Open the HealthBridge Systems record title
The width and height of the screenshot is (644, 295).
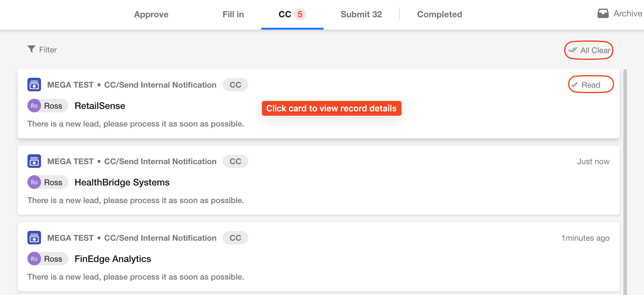point(122,182)
